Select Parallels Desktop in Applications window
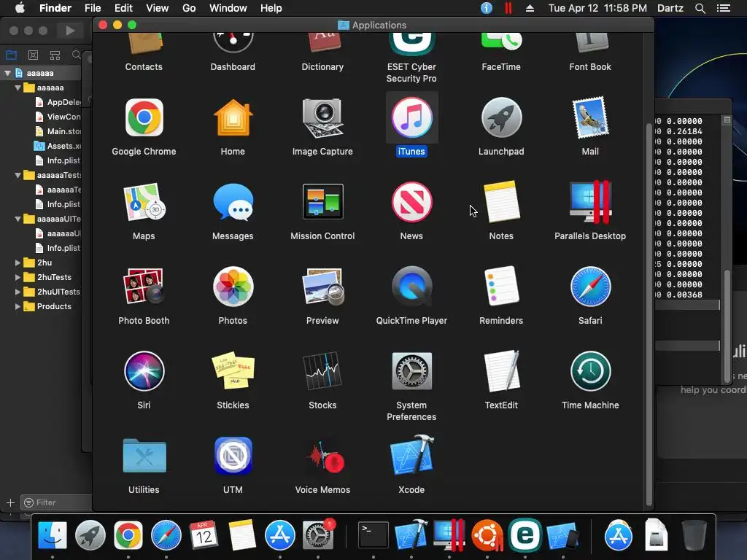This screenshot has height=560, width=747. click(590, 202)
